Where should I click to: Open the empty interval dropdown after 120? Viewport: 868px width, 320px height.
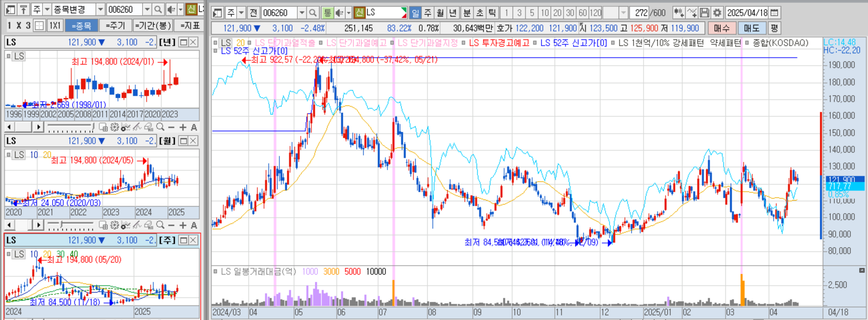click(623, 13)
